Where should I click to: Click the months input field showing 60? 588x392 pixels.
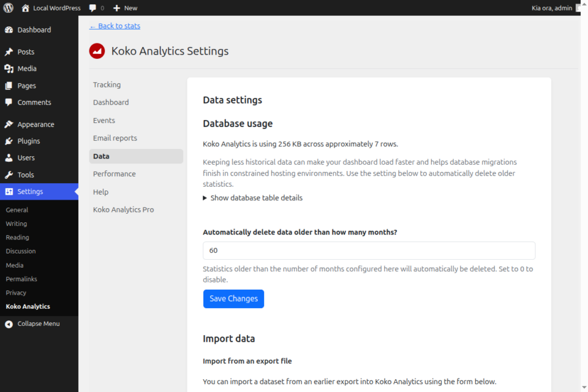(x=369, y=251)
